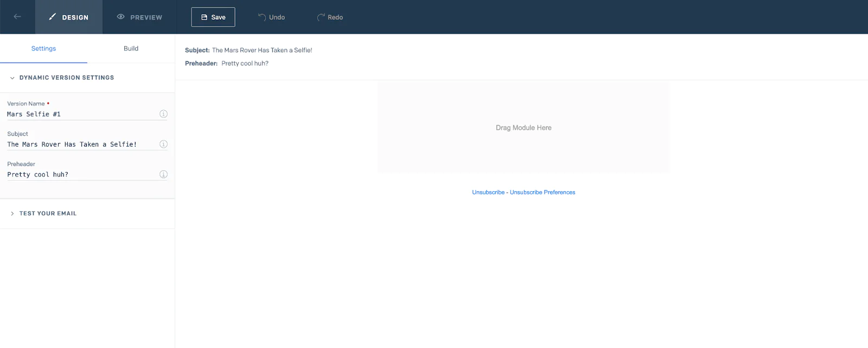The image size is (868, 348).
Task: Click the Subject input field
Action: click(81, 144)
